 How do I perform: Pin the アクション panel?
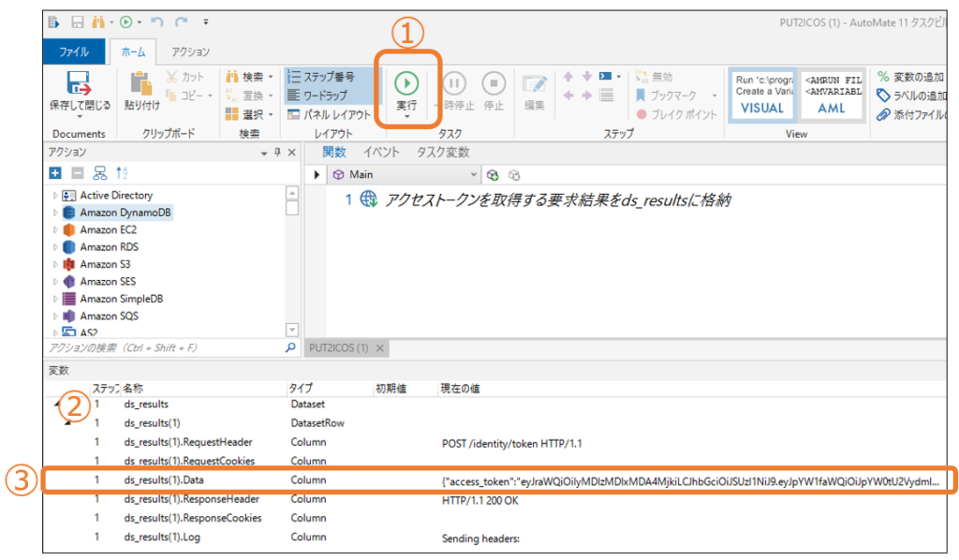pos(277,153)
